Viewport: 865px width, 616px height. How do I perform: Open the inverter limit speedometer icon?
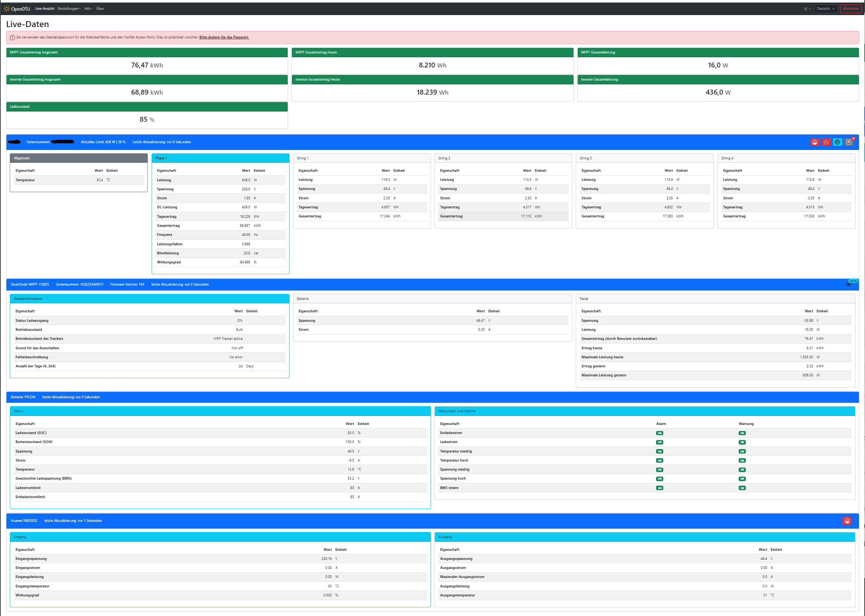[x=814, y=142]
